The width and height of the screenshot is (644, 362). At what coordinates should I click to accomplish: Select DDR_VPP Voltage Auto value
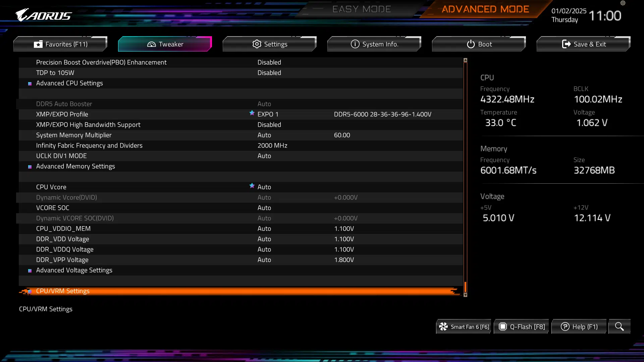click(264, 260)
